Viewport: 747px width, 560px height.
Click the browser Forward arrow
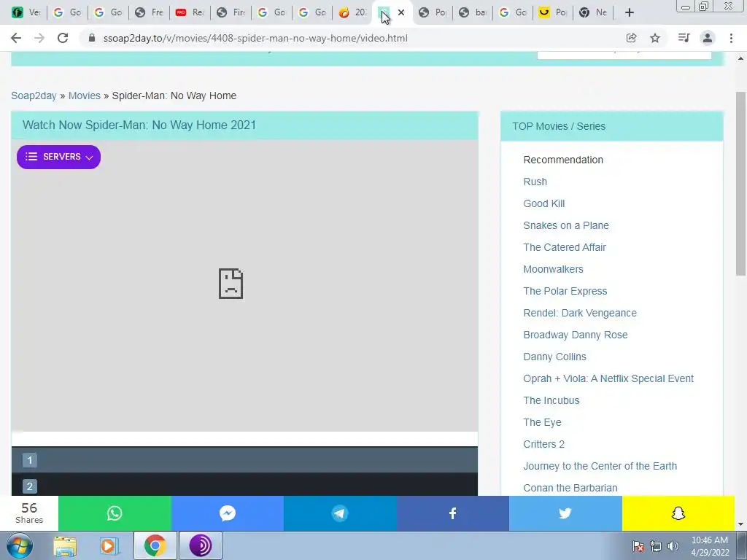[x=39, y=38]
